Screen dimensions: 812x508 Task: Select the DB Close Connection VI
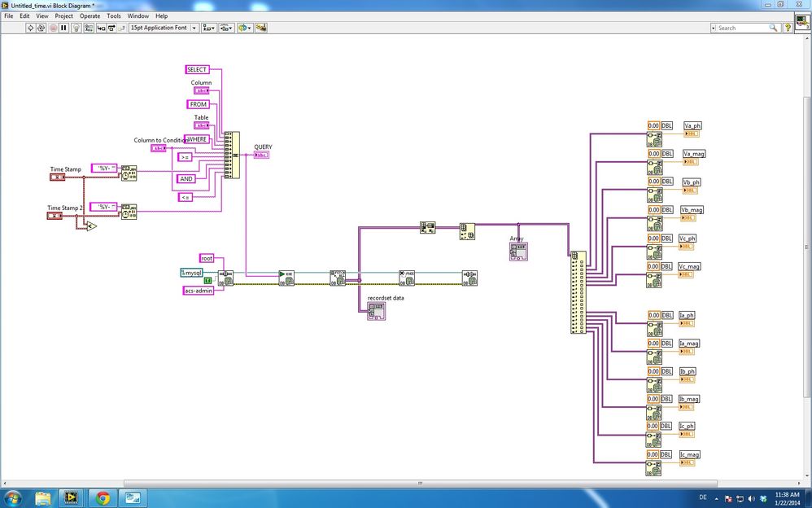469,278
